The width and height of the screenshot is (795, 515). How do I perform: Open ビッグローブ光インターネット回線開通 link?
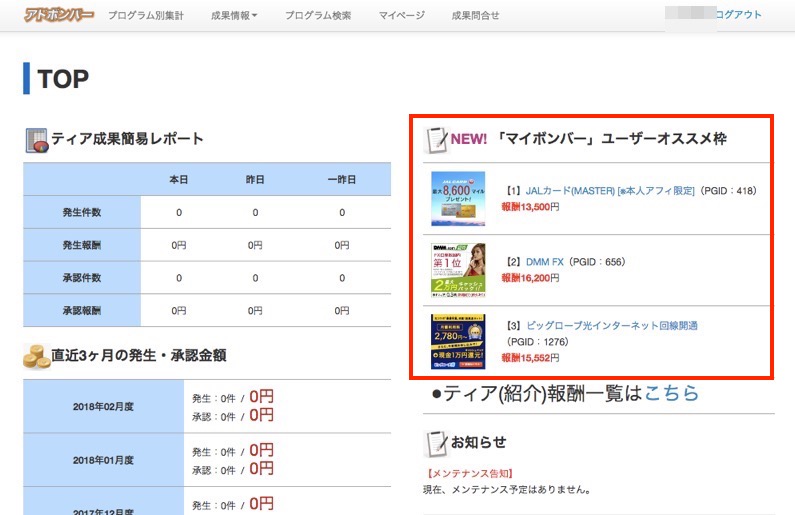[611, 325]
